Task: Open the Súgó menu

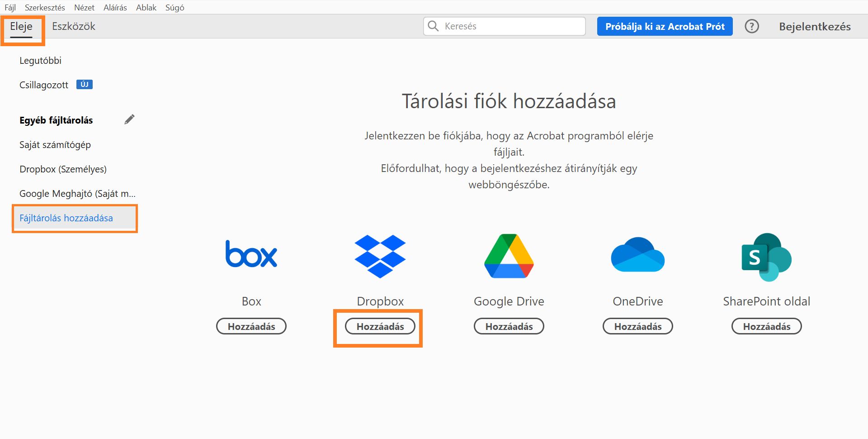Action: pos(175,7)
